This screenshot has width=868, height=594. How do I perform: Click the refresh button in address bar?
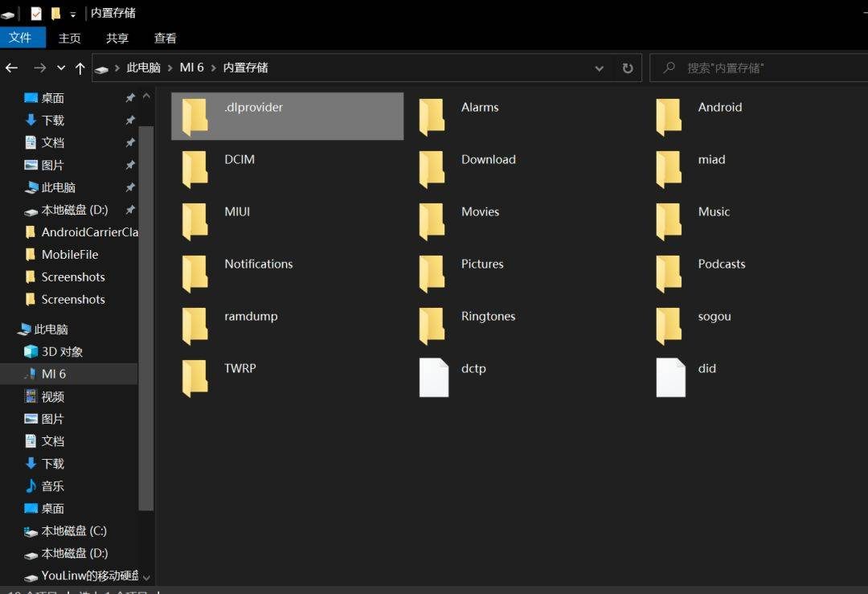click(628, 68)
